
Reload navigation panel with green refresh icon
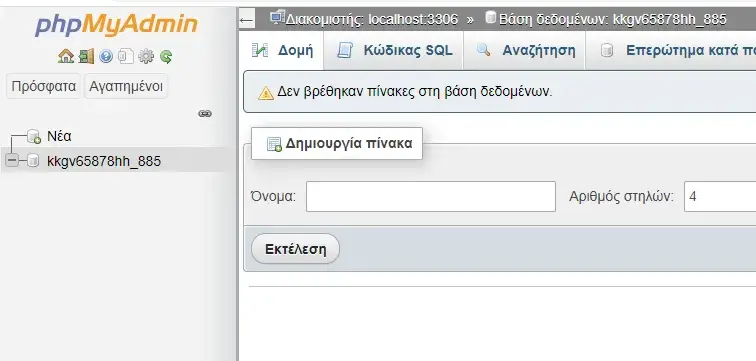coord(166,57)
